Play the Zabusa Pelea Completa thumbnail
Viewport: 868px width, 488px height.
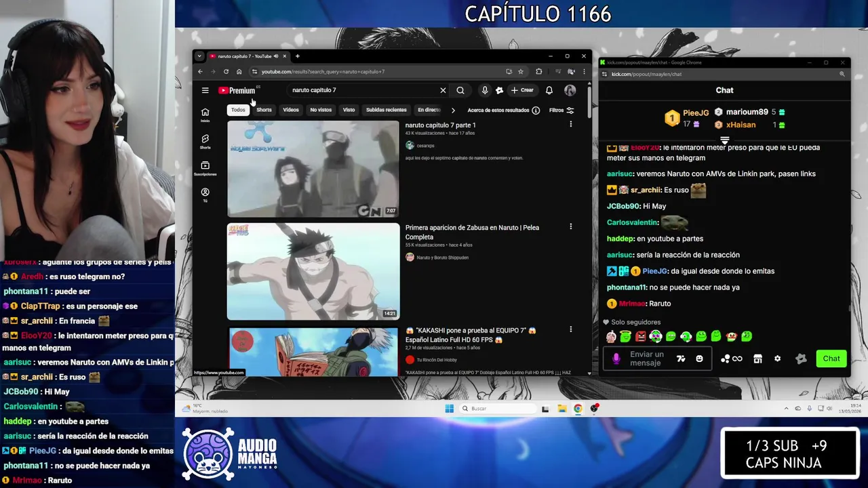pyautogui.click(x=313, y=271)
